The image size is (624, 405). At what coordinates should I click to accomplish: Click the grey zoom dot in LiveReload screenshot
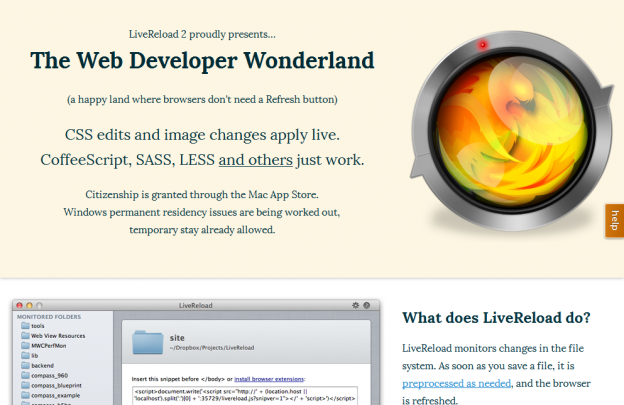point(39,305)
